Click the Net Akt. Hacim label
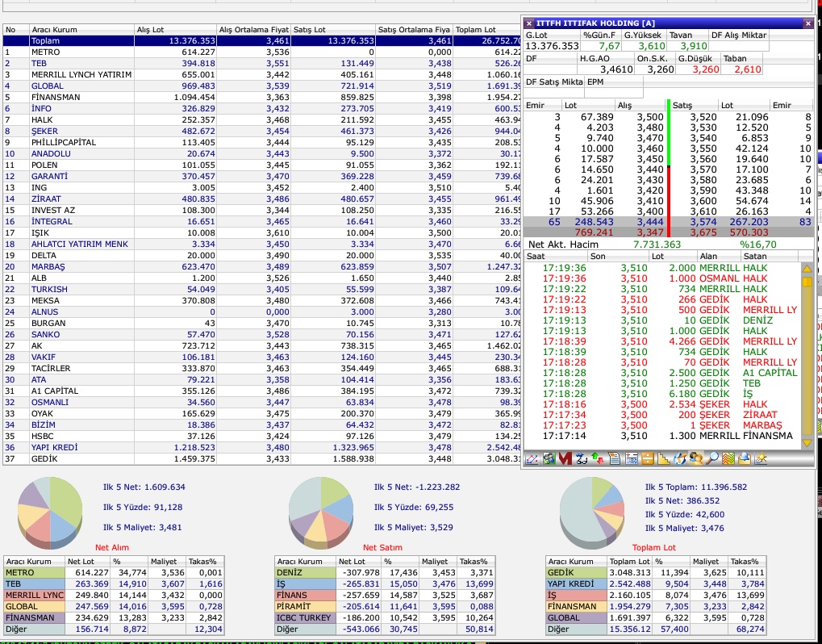 coord(563,245)
